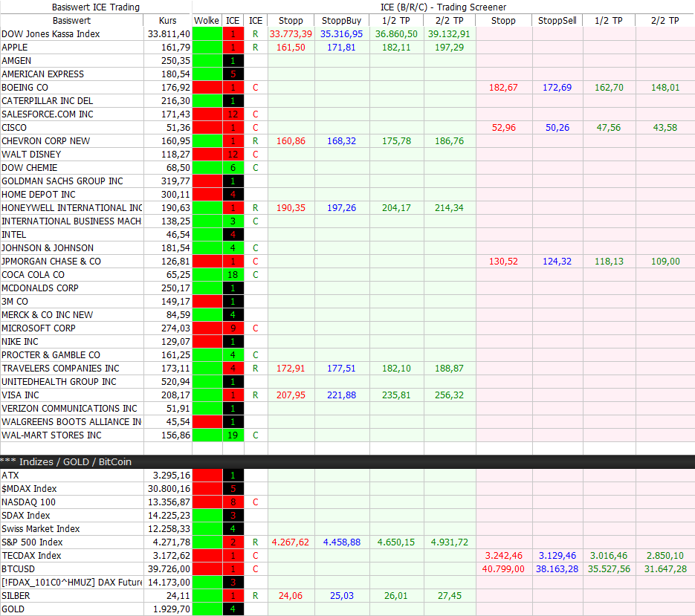Select TECDAX Index row name
Viewport: 695px width, 616px height.
pos(31,556)
